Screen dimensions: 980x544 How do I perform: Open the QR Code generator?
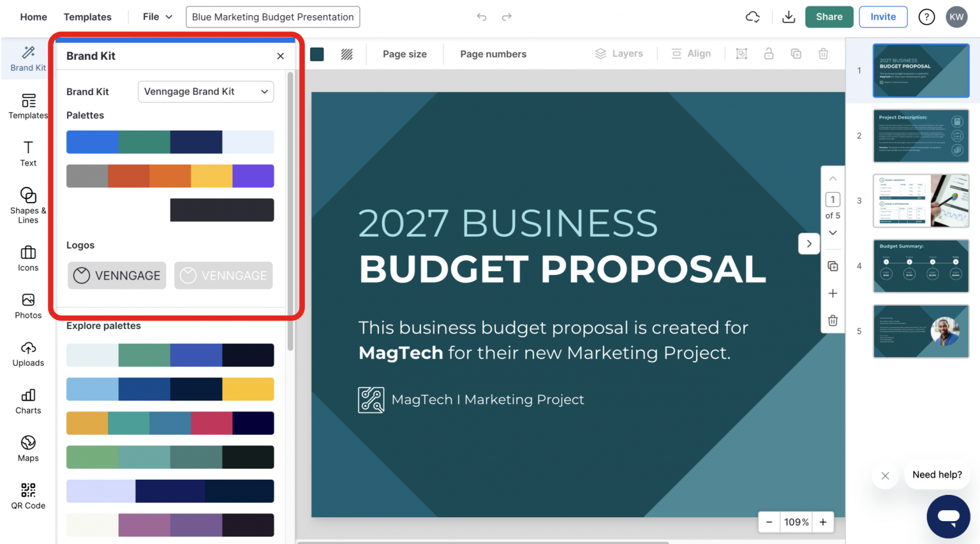(27, 497)
